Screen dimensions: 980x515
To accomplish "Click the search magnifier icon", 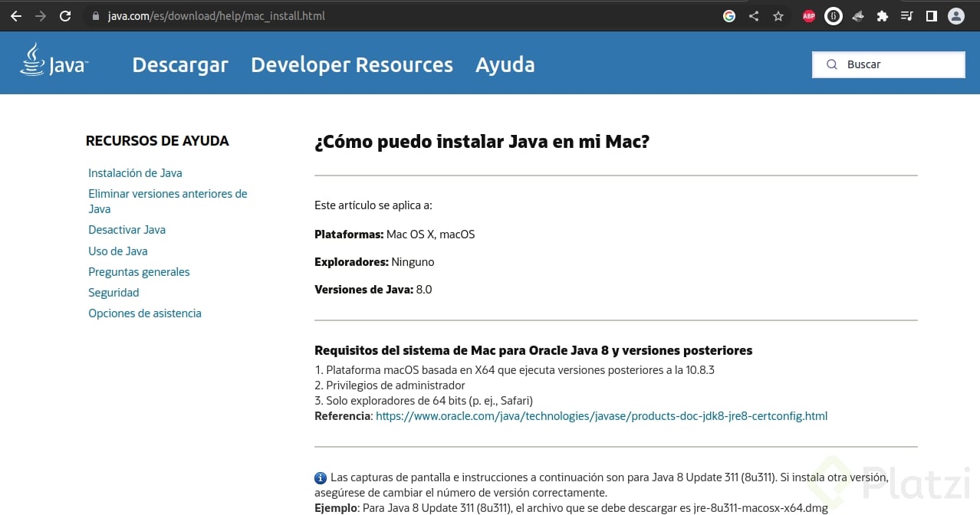I will (832, 64).
